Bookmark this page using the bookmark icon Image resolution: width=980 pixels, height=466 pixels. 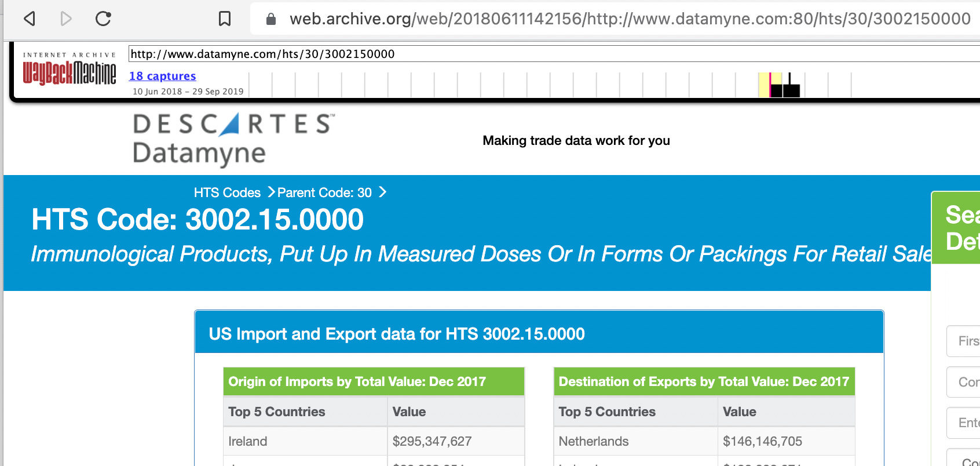coord(225,19)
